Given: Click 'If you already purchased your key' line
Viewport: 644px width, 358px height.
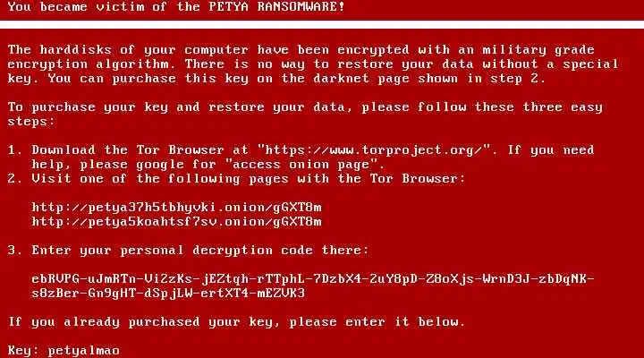Looking at the screenshot, I should 236,322.
